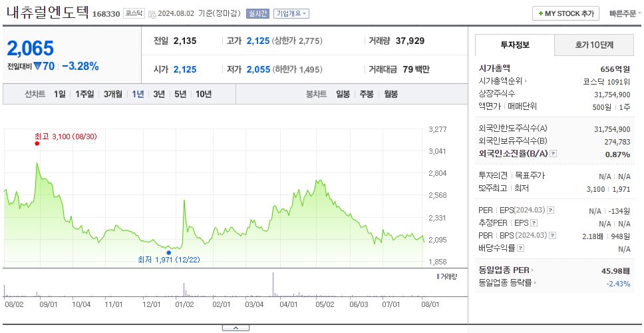Viewport: 644px width, 333px height.
Task: Show the 일봉 candlestick chart
Action: pyautogui.click(x=343, y=94)
